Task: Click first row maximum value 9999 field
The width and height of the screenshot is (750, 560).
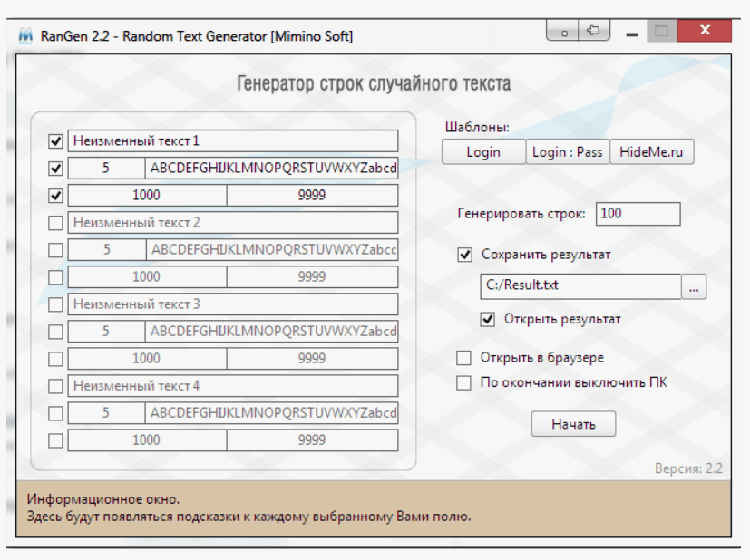Action: pos(312,195)
